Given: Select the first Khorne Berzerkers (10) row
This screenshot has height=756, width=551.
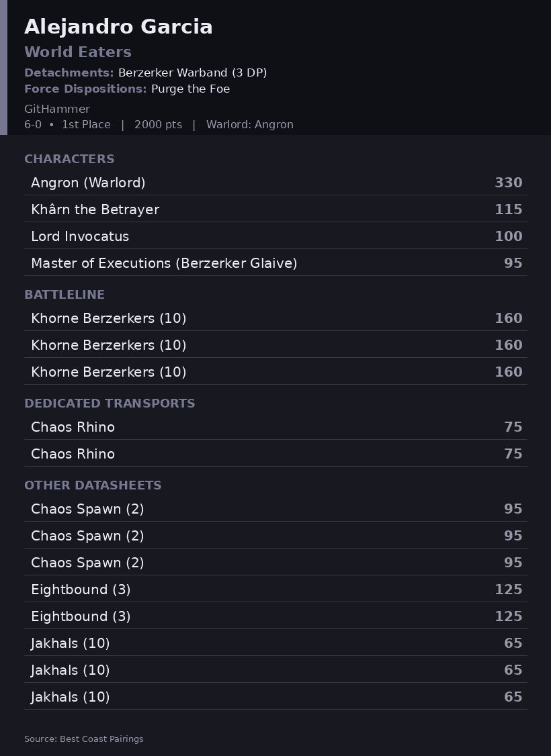Looking at the screenshot, I should [x=275, y=318].
